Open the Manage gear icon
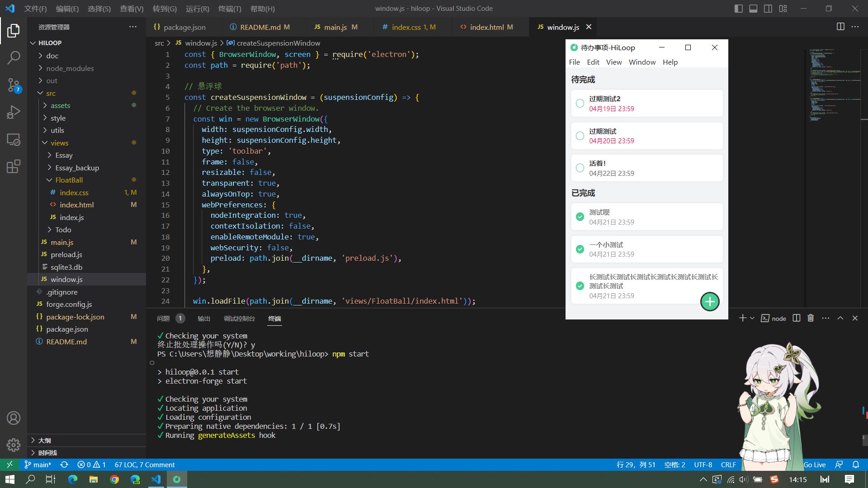The image size is (868, 488). (x=14, y=445)
